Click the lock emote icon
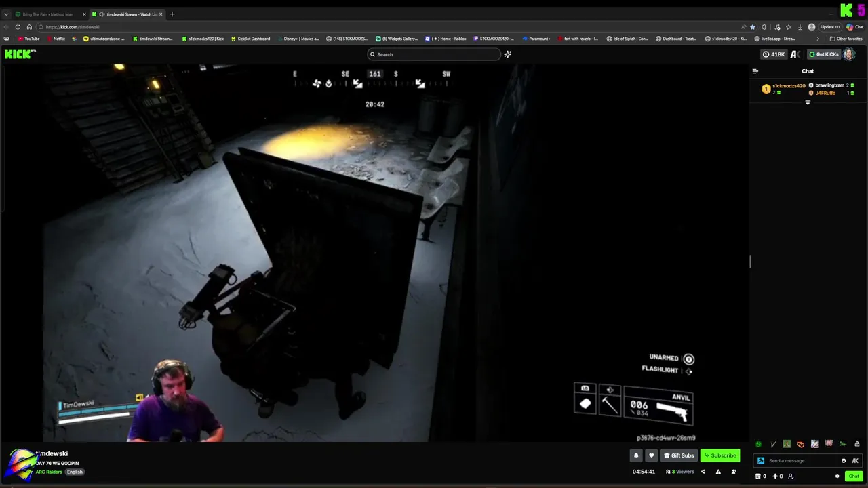The width and height of the screenshot is (868, 488). pyautogui.click(x=857, y=445)
